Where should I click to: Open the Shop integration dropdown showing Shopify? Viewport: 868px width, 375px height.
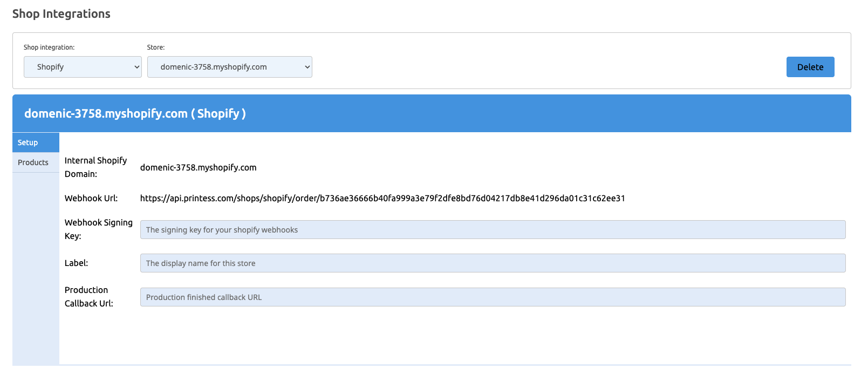click(83, 67)
